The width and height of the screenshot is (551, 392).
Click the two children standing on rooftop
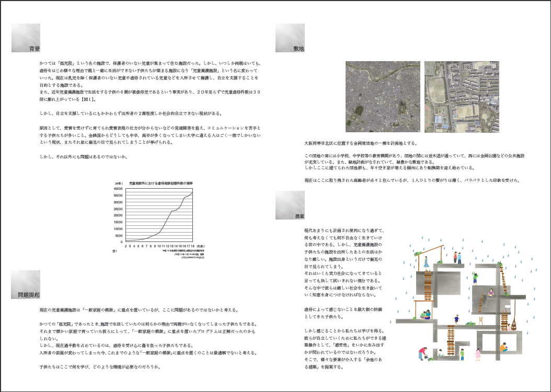point(457,257)
